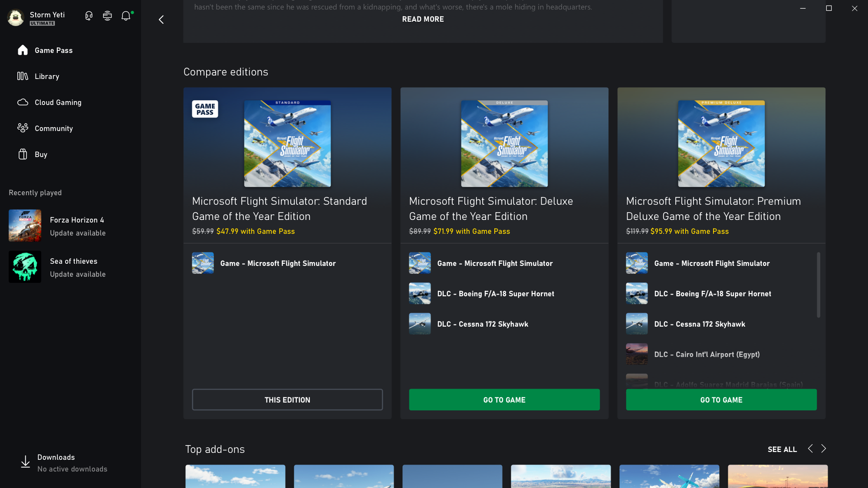The image size is (868, 488).
Task: Open the remote play console icon
Action: pyautogui.click(x=107, y=16)
